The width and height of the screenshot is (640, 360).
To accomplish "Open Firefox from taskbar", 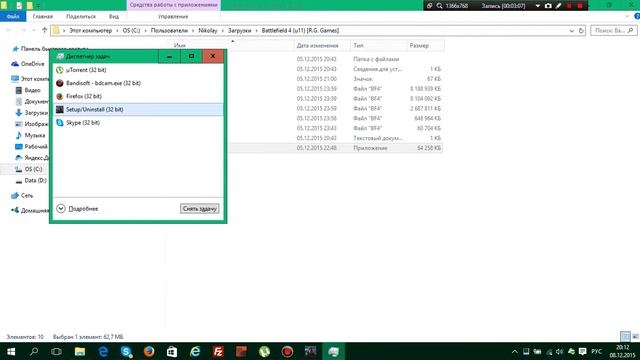I will (149, 351).
